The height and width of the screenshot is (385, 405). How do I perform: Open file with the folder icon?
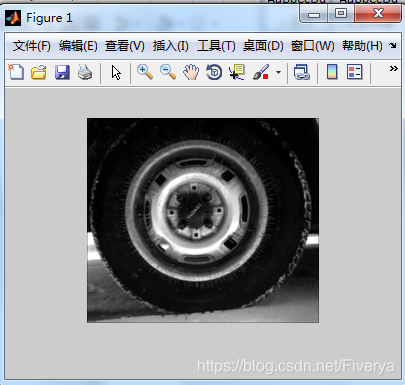39,72
